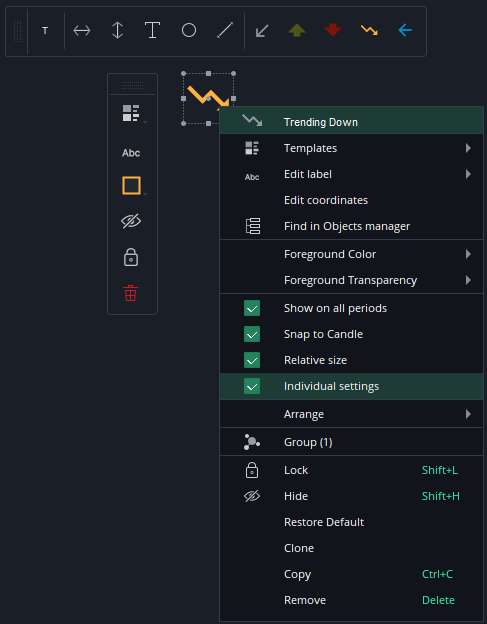
Task: Expand the Arrange submenu arrow
Action: pos(468,414)
